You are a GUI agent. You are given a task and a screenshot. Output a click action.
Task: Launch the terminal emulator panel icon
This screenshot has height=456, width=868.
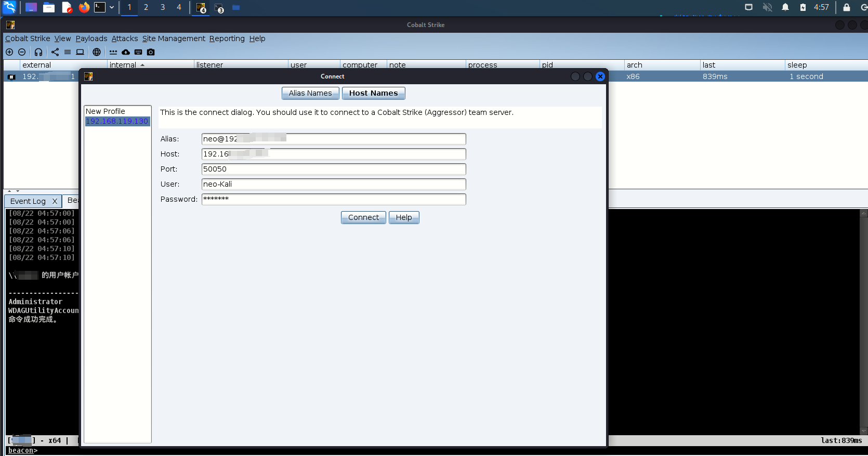coord(100,7)
